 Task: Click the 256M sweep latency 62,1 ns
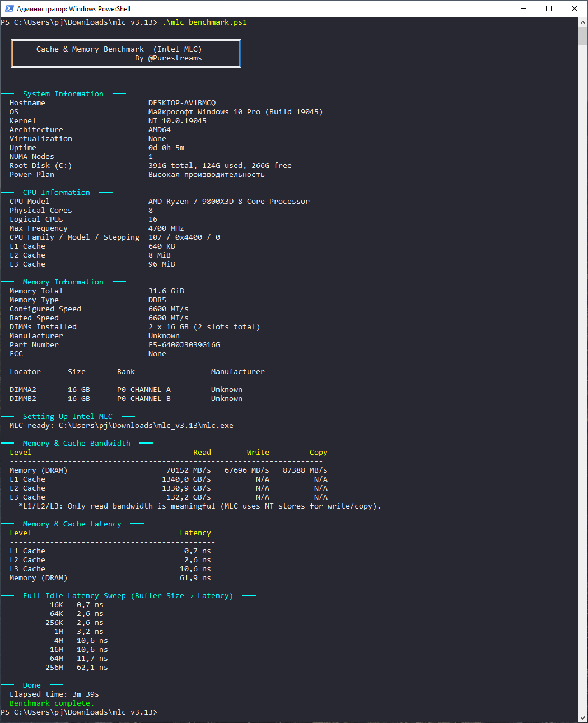pos(92,668)
